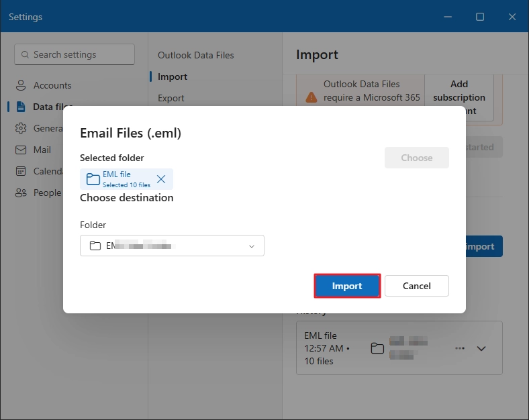The image size is (529, 420).
Task: Click the People icon in sidebar
Action: click(x=21, y=193)
